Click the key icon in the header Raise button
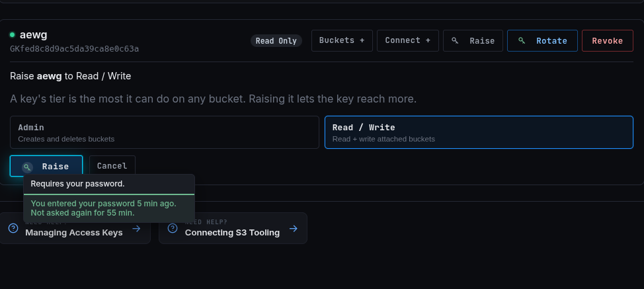Image resolution: width=644 pixels, height=289 pixels. 455,40
